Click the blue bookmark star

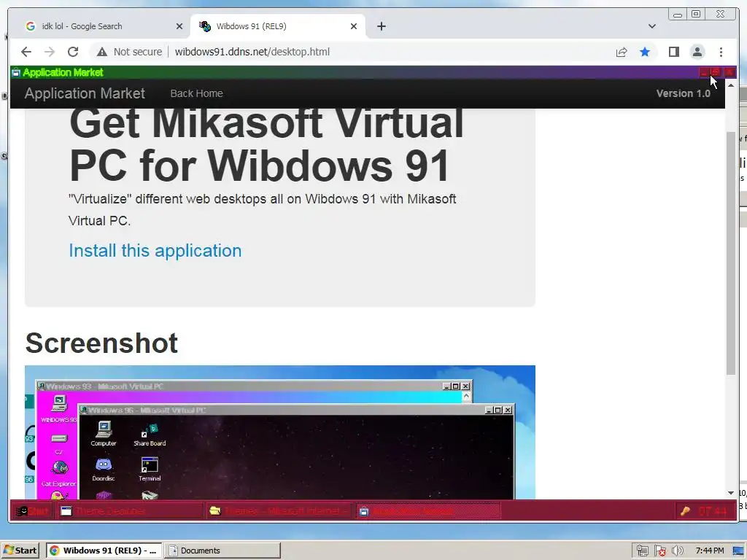(x=645, y=52)
